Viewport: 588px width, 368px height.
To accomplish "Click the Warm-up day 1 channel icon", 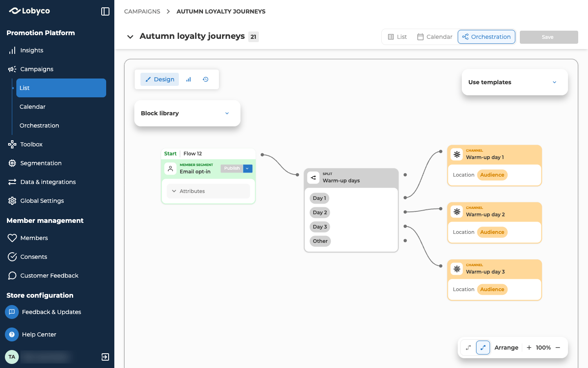I will (x=457, y=155).
